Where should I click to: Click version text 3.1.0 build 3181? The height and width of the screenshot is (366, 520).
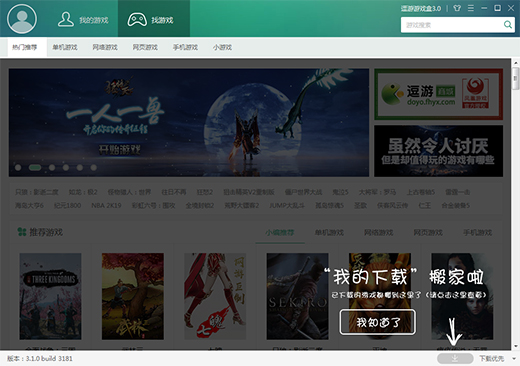(x=40, y=359)
